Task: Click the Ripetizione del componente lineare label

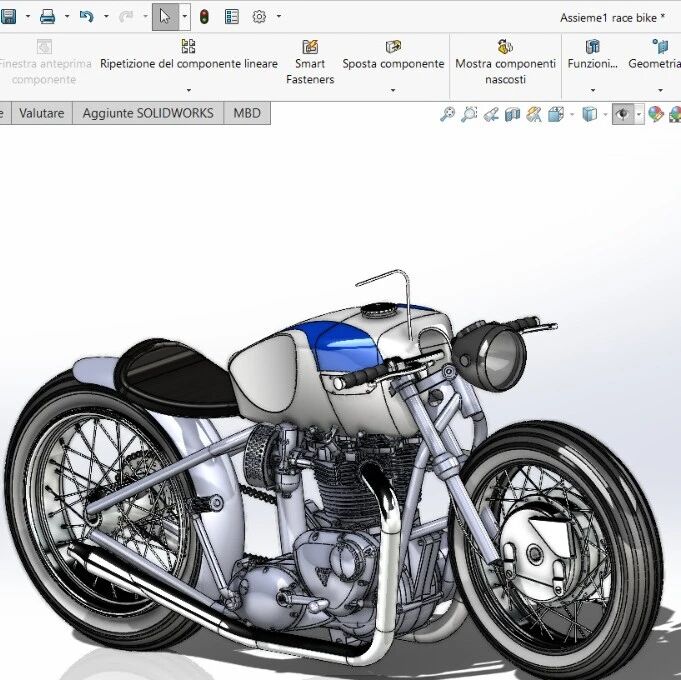Action: (188, 64)
